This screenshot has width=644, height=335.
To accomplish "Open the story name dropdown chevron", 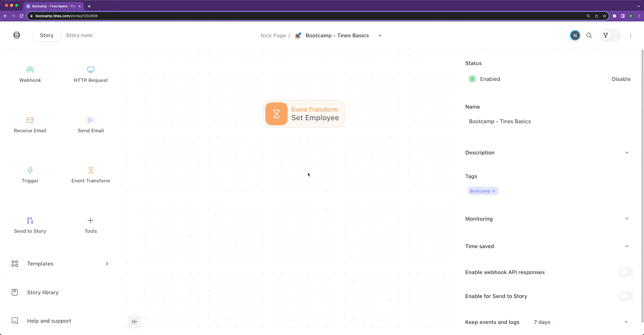I will point(380,35).
